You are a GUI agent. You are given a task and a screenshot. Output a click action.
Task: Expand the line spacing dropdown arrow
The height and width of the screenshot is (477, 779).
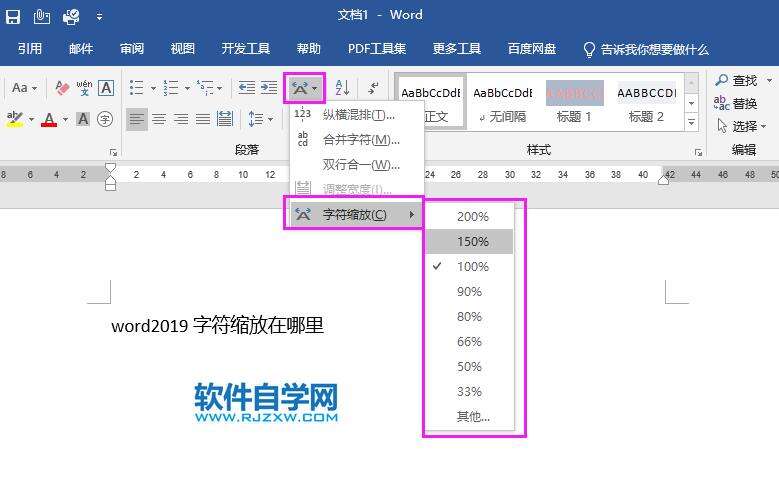pyautogui.click(x=270, y=119)
